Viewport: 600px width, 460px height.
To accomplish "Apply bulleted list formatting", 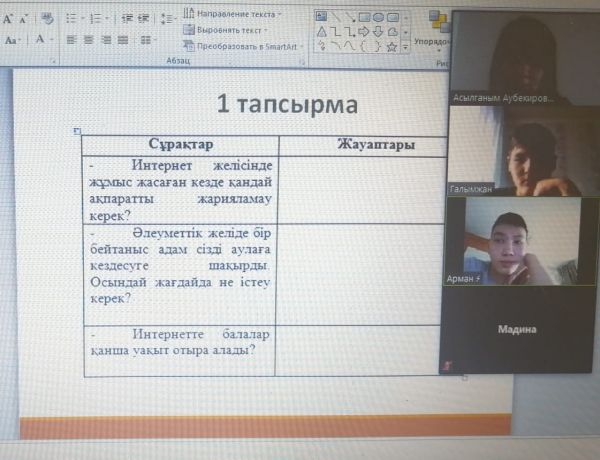I will coord(73,19).
